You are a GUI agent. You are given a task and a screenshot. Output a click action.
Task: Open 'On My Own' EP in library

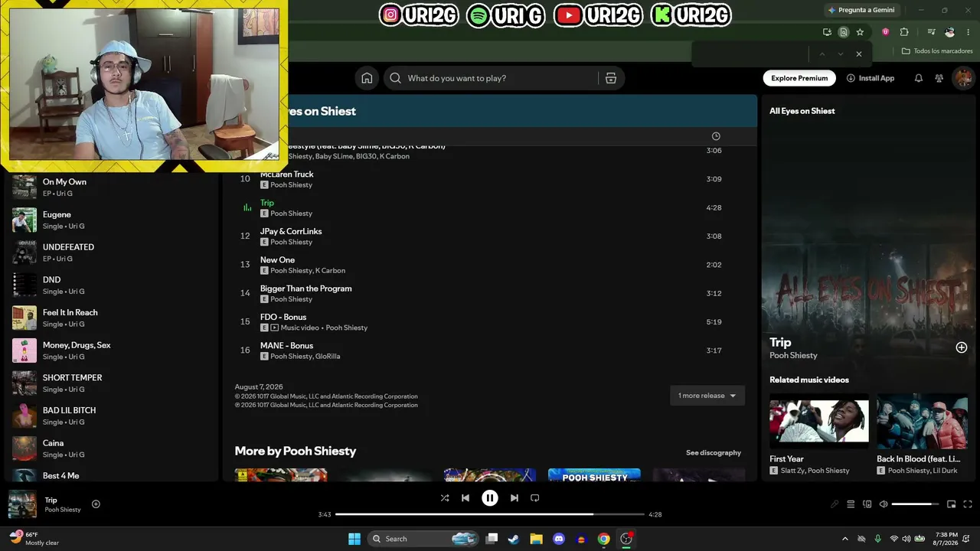click(111, 187)
